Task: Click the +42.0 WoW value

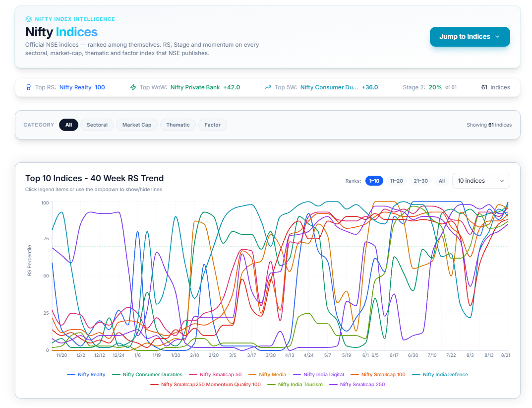Action: tap(232, 87)
